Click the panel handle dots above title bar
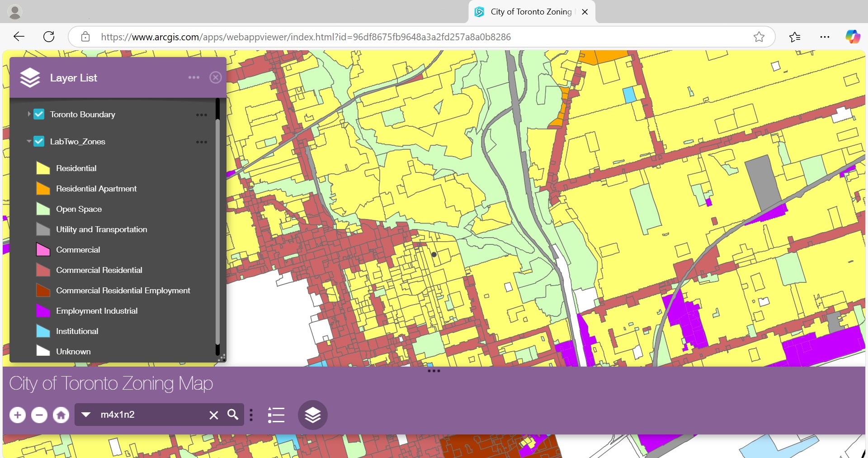868x458 pixels. point(434,371)
